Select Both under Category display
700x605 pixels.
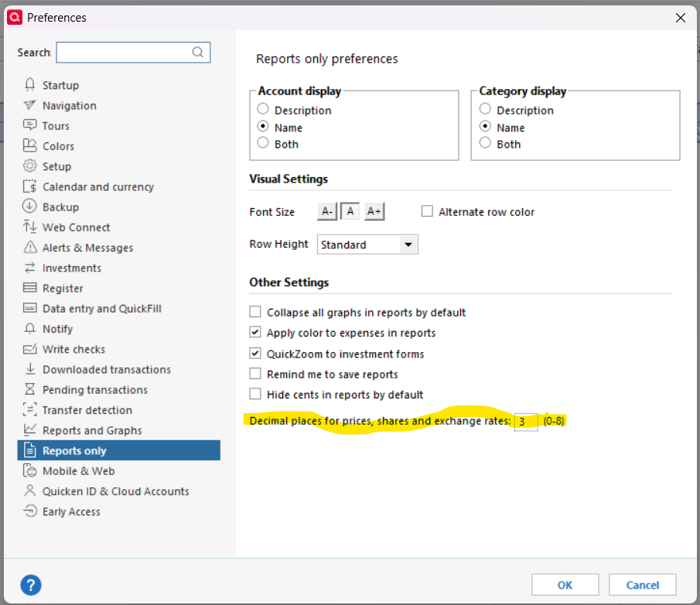[x=485, y=143]
